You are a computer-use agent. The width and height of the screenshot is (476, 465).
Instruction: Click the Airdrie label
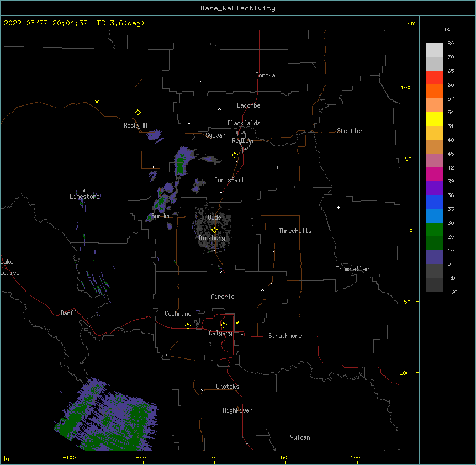(x=223, y=297)
